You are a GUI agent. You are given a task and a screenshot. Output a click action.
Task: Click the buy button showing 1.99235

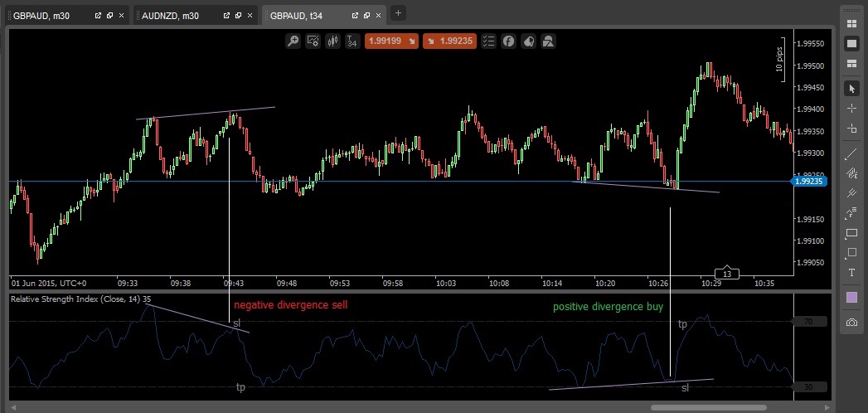(449, 41)
